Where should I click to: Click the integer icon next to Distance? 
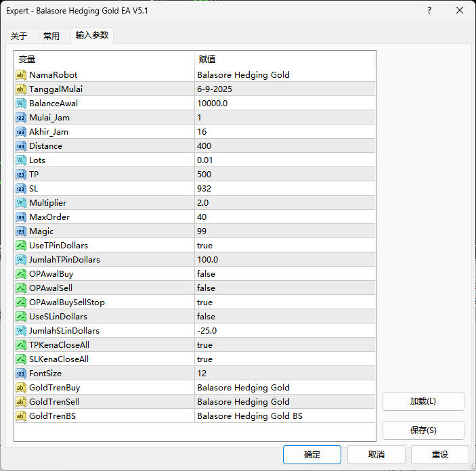pos(20,145)
